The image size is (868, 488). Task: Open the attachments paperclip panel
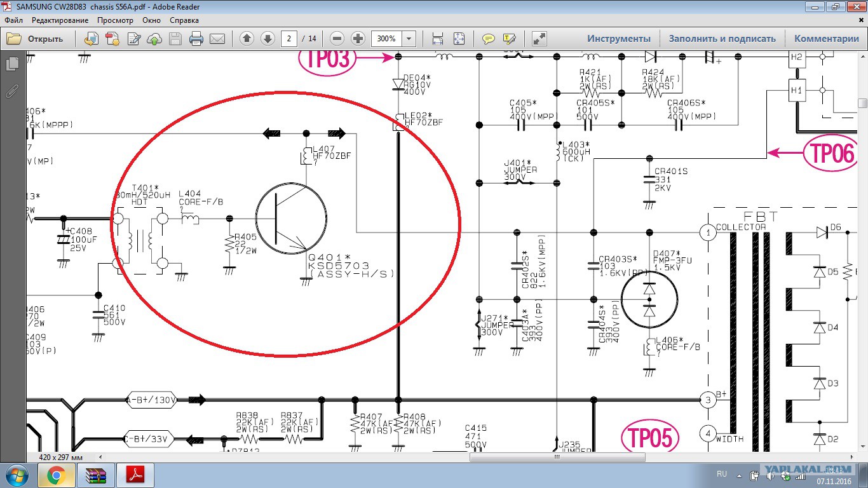[x=12, y=91]
